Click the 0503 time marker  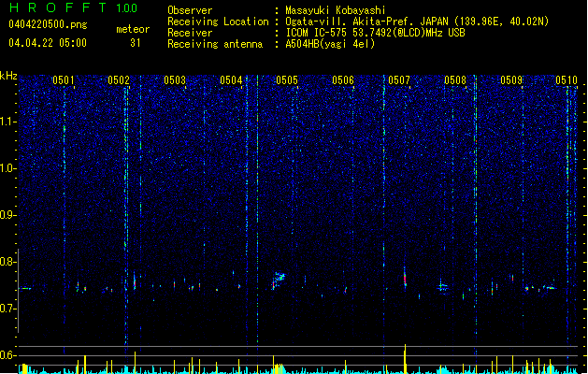175,80
